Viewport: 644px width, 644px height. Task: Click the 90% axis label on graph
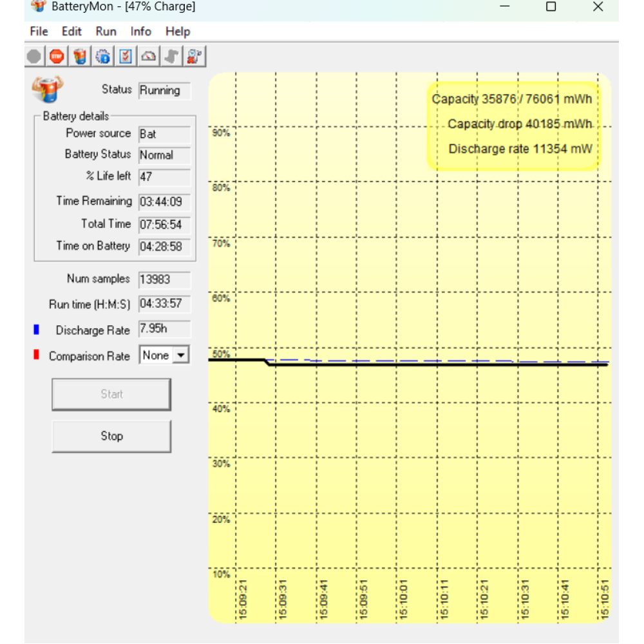click(221, 133)
